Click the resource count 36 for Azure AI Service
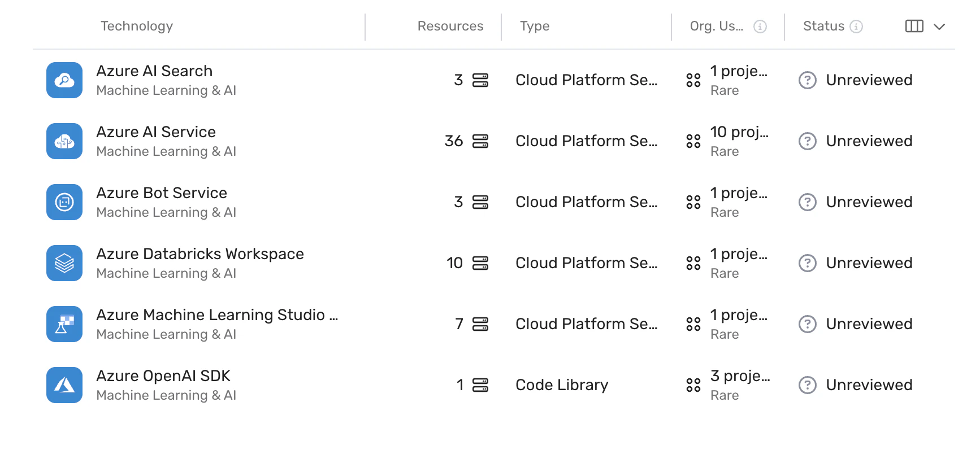The image size is (980, 472). point(454,141)
